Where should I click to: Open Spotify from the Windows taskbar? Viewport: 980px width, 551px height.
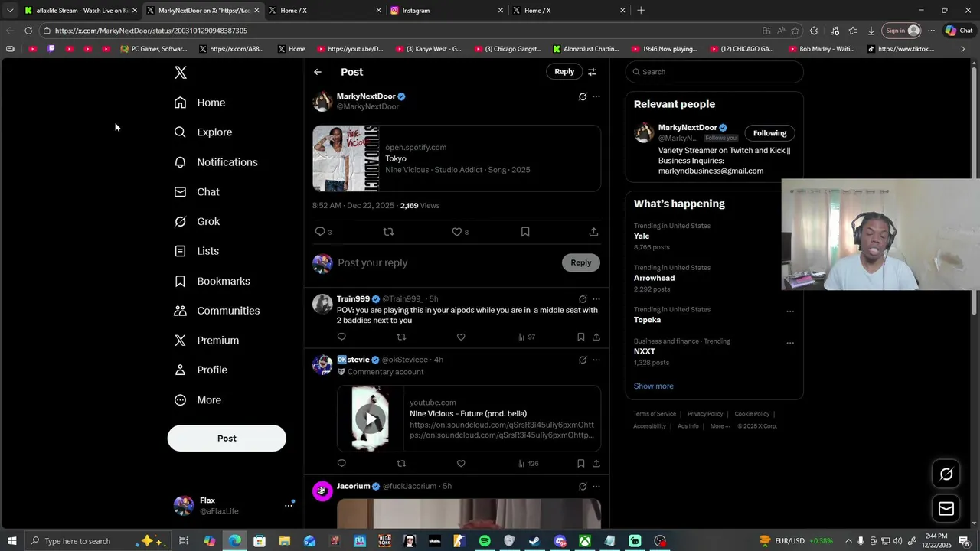[x=485, y=541]
